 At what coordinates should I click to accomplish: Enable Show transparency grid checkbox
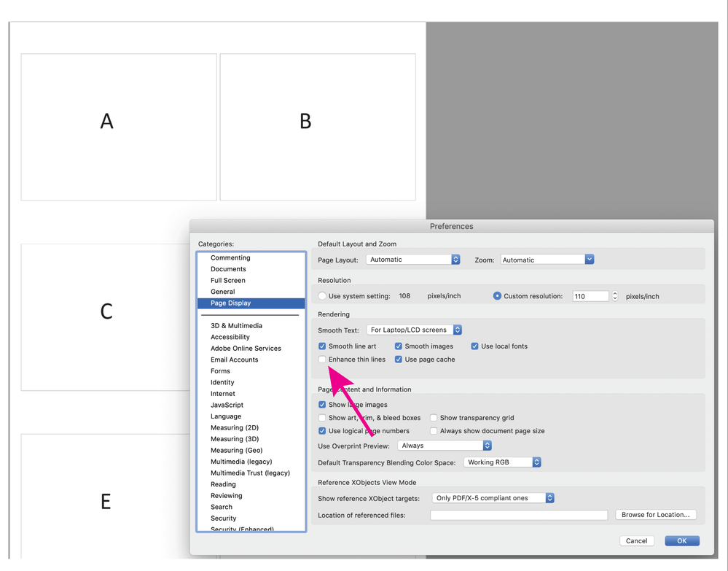pos(434,418)
